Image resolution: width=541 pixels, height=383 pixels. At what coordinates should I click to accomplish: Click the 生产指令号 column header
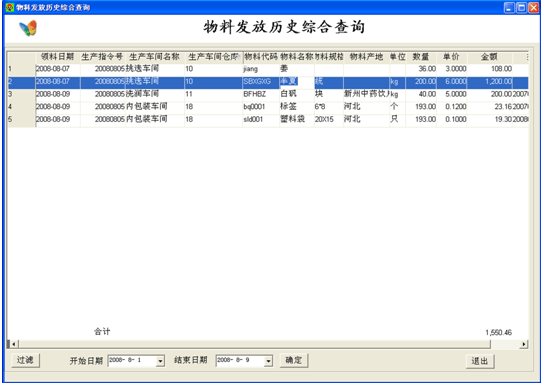tap(102, 57)
